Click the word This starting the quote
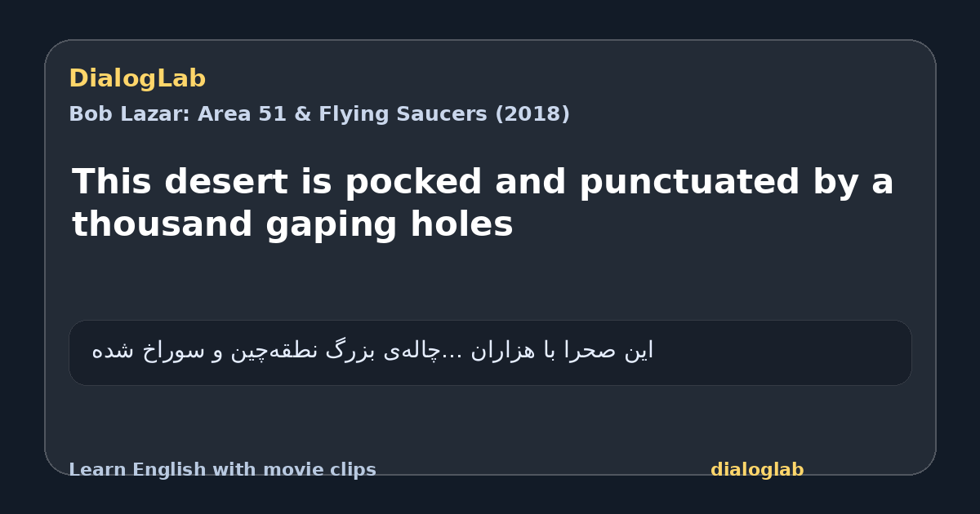This screenshot has height=514, width=980. [x=113, y=182]
